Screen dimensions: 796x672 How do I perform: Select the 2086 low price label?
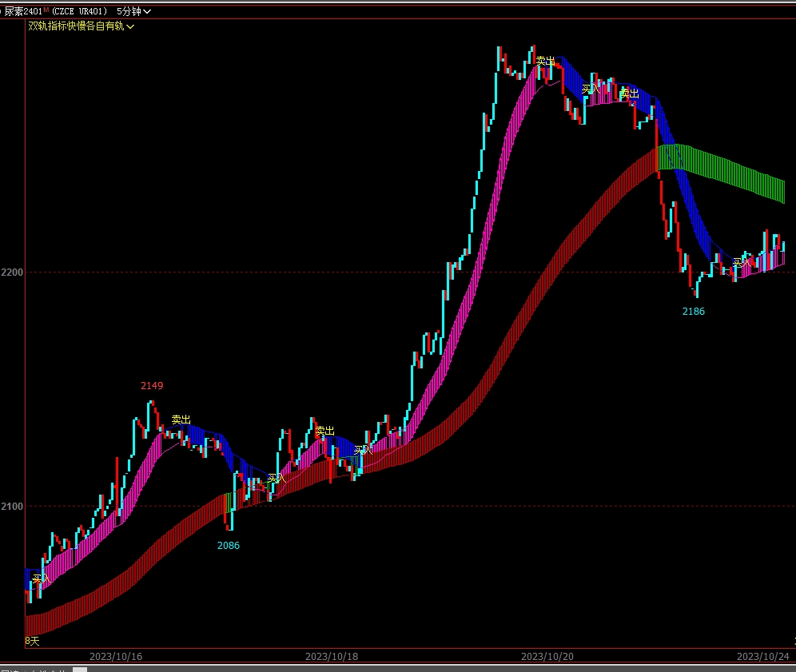click(228, 546)
